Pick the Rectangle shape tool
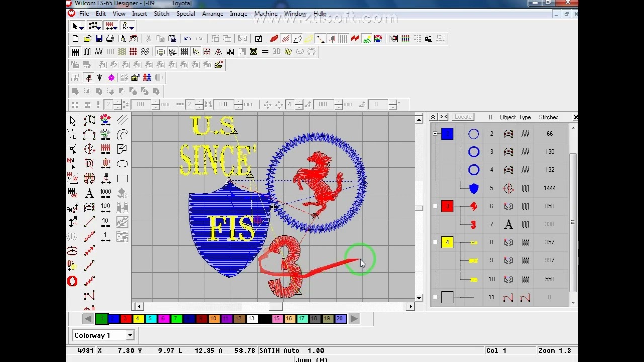The width and height of the screenshot is (644, 362). pyautogui.click(x=122, y=178)
